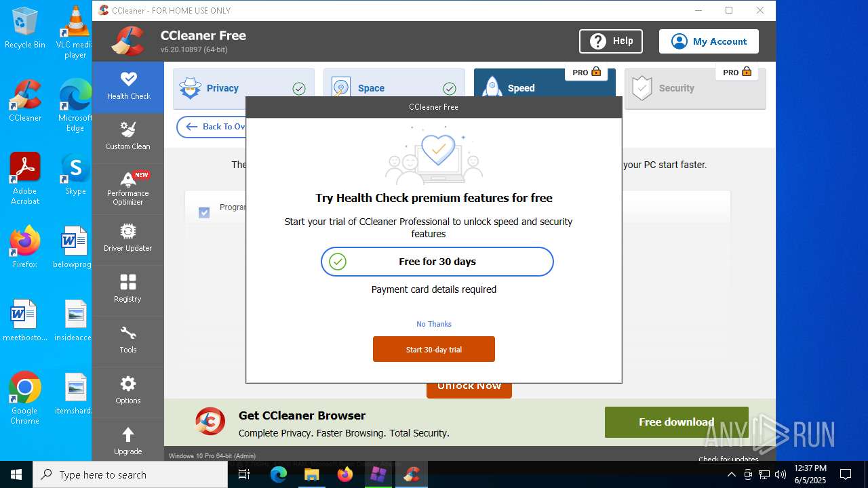Switch to Space tab
The image size is (868, 488).
point(394,88)
